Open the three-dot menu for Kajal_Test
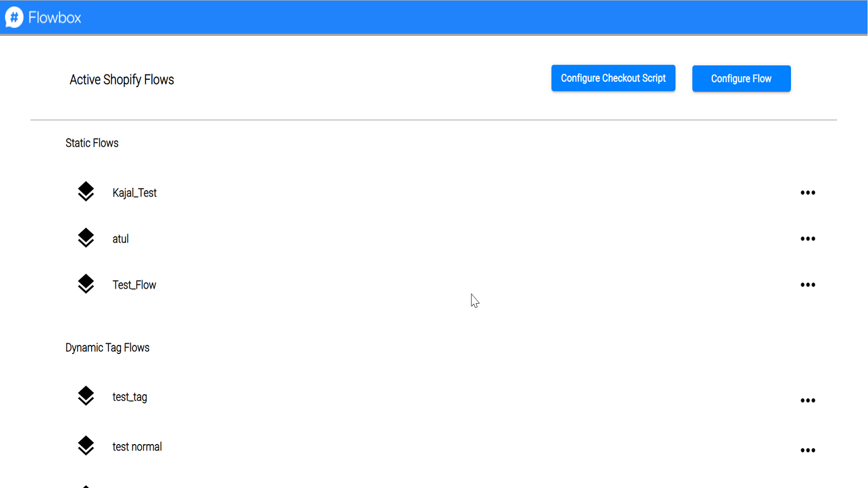 pyautogui.click(x=808, y=192)
